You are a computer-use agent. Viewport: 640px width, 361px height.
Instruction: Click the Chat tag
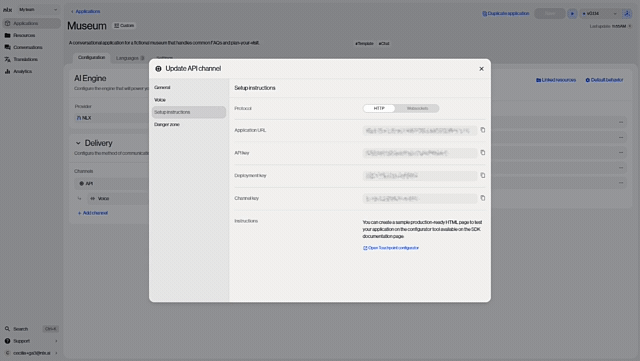point(384,43)
